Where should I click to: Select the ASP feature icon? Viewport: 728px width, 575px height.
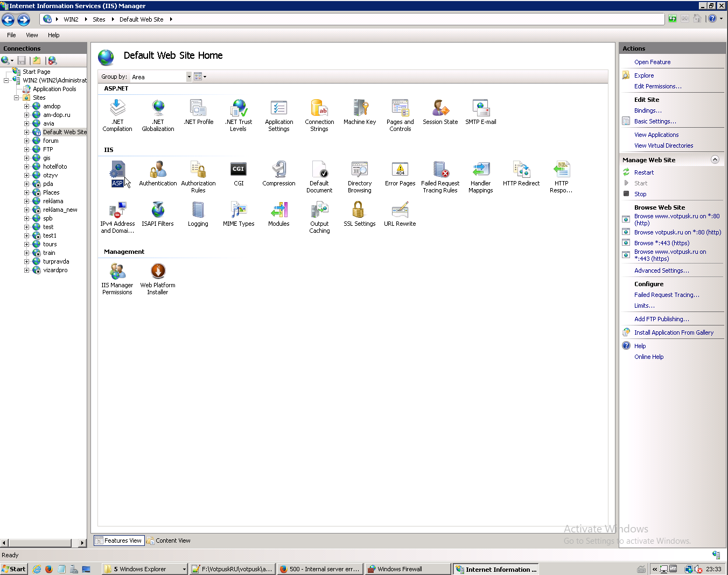tap(117, 174)
